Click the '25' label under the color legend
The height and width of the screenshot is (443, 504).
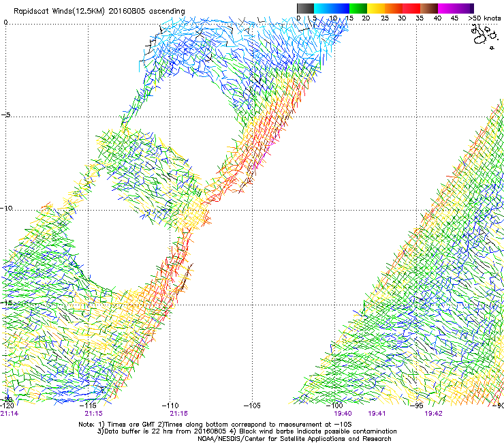[385, 18]
